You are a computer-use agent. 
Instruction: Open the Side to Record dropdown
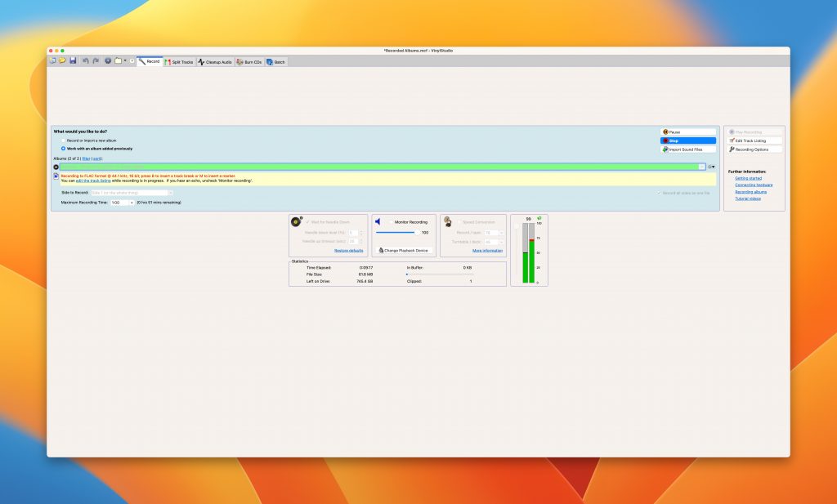(x=132, y=193)
